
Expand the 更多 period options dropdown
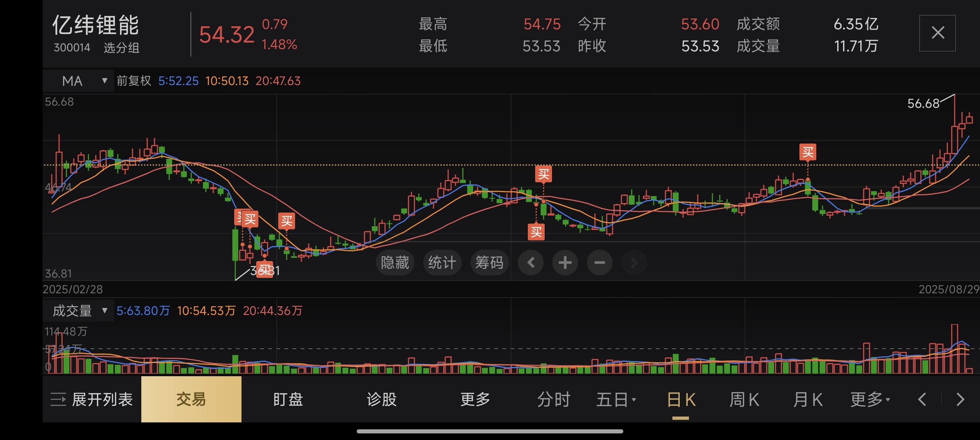(x=870, y=399)
